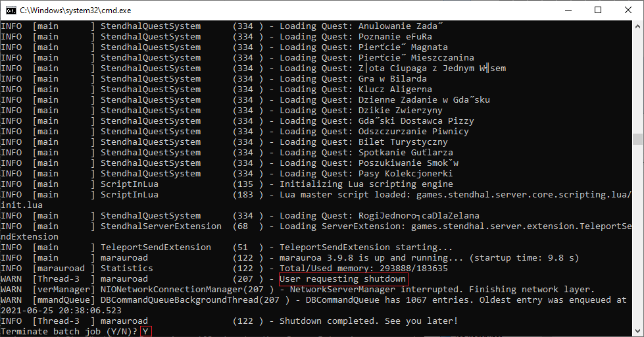Image resolution: width=644 pixels, height=337 pixels.
Task: Click the cmd.exe icon in title bar
Action: pyautogui.click(x=11, y=11)
